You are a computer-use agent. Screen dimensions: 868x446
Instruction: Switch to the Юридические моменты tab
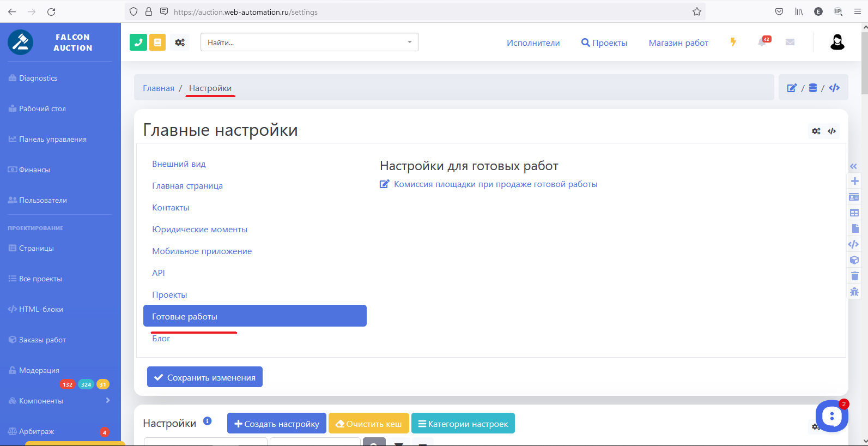click(x=199, y=230)
